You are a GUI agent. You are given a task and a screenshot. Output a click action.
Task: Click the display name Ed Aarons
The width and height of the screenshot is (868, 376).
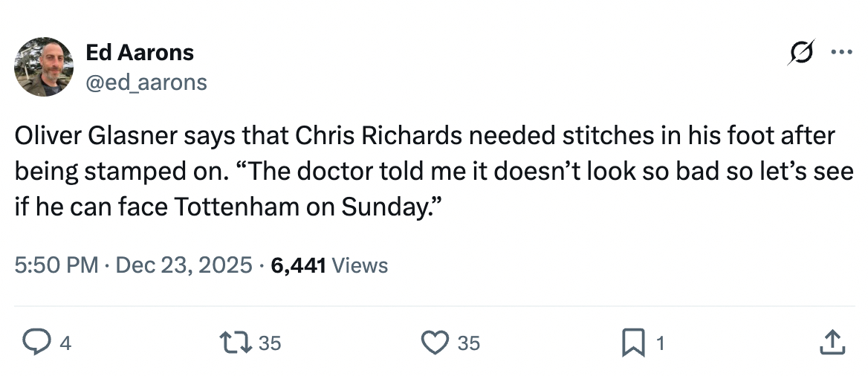click(x=140, y=52)
